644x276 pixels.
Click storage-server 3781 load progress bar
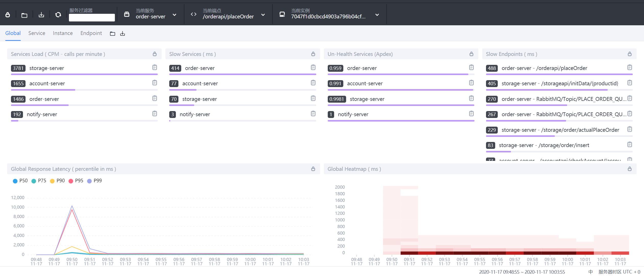click(x=84, y=74)
